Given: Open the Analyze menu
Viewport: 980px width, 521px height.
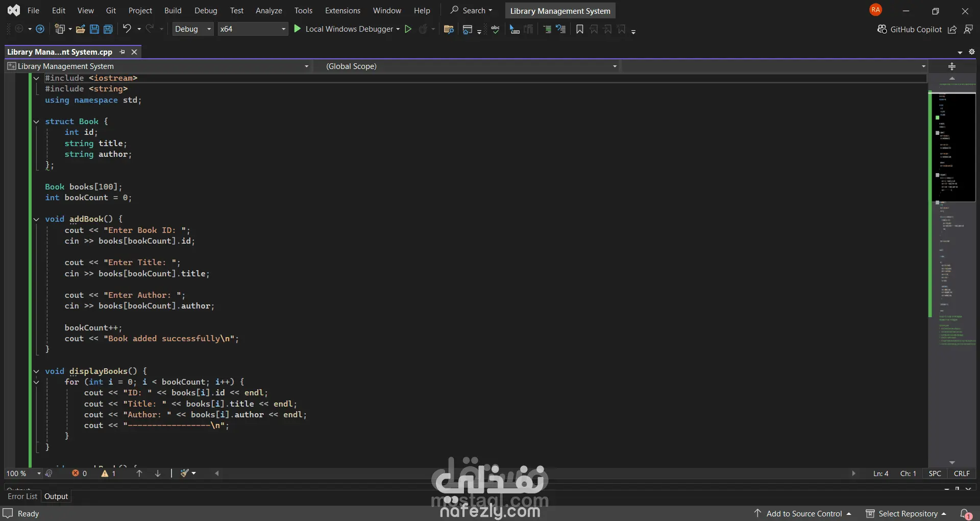Looking at the screenshot, I should 268,11.
